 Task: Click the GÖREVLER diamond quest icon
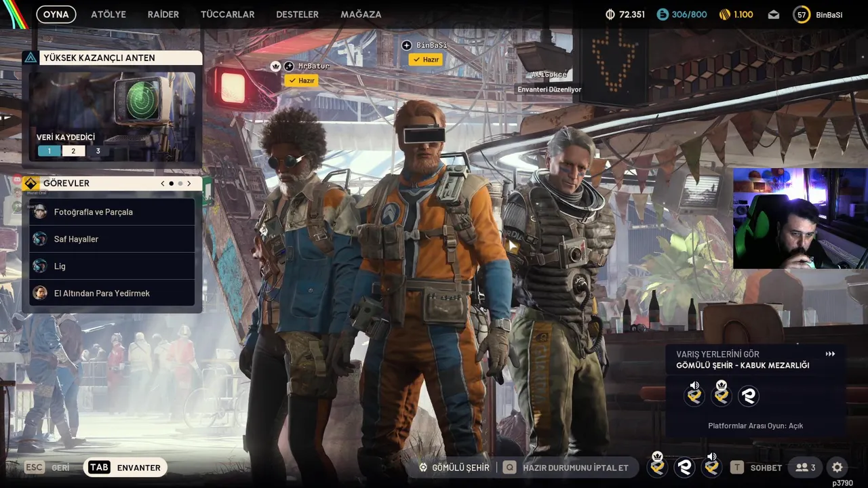31,183
